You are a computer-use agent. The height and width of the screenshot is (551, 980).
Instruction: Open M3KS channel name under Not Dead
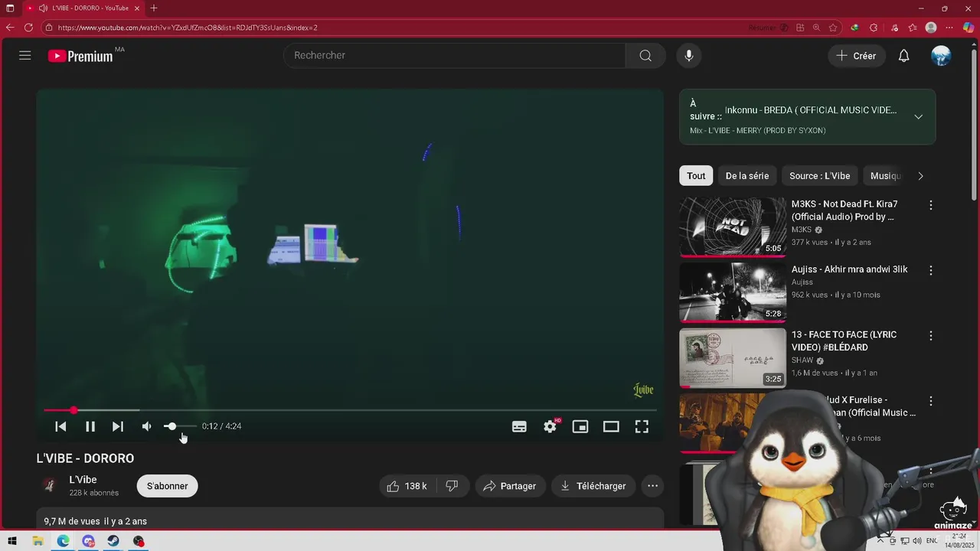pos(802,230)
